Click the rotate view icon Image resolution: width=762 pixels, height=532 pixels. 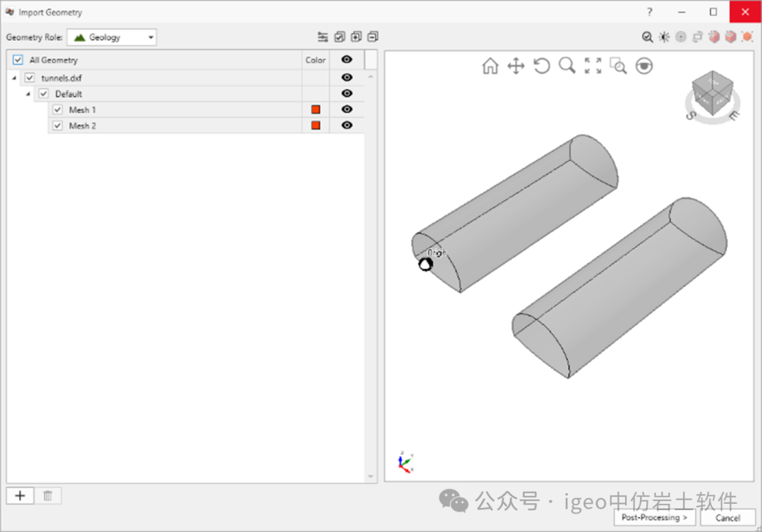point(541,66)
